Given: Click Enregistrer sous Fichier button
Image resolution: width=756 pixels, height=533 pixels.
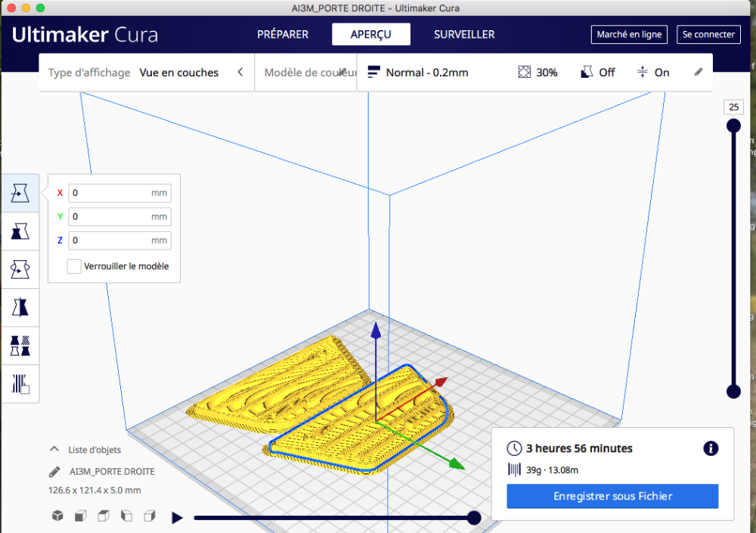Looking at the screenshot, I should [612, 496].
